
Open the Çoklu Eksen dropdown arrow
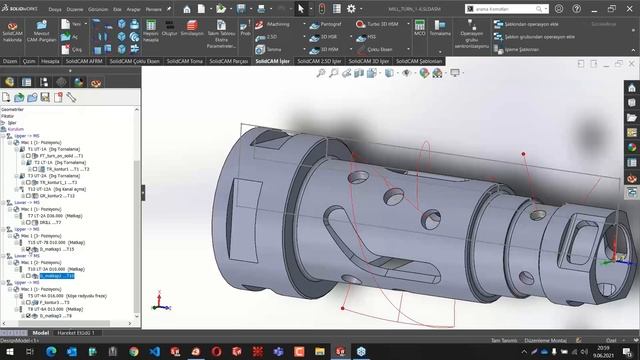click(x=408, y=50)
